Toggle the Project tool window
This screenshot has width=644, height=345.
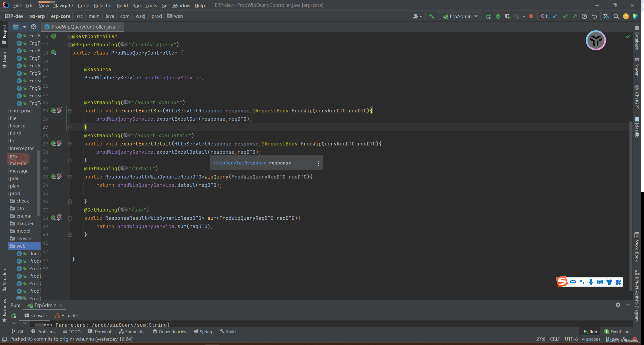(4, 33)
